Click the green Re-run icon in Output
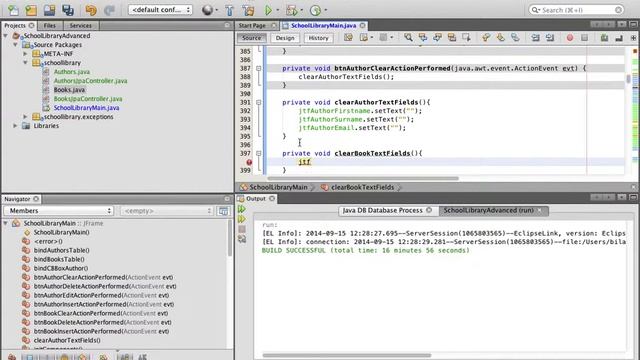The width and height of the screenshot is (640, 360). tap(242, 209)
